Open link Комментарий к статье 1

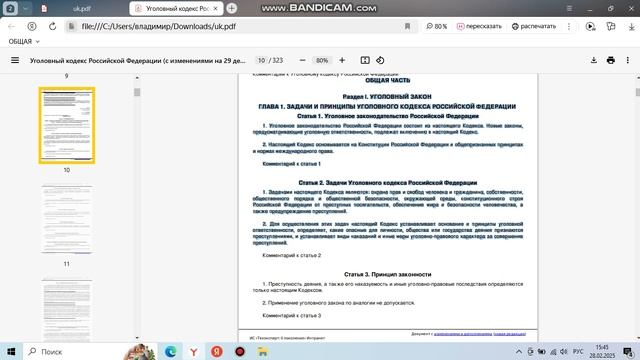291,164
